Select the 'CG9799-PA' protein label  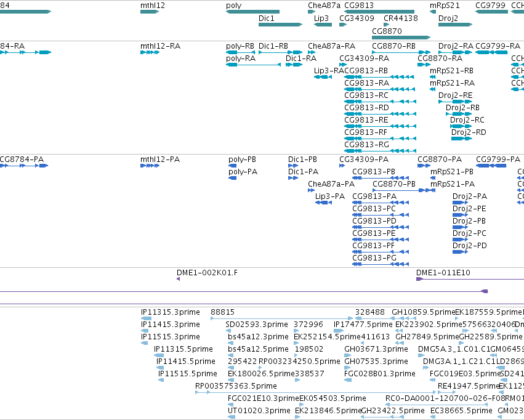point(498,160)
